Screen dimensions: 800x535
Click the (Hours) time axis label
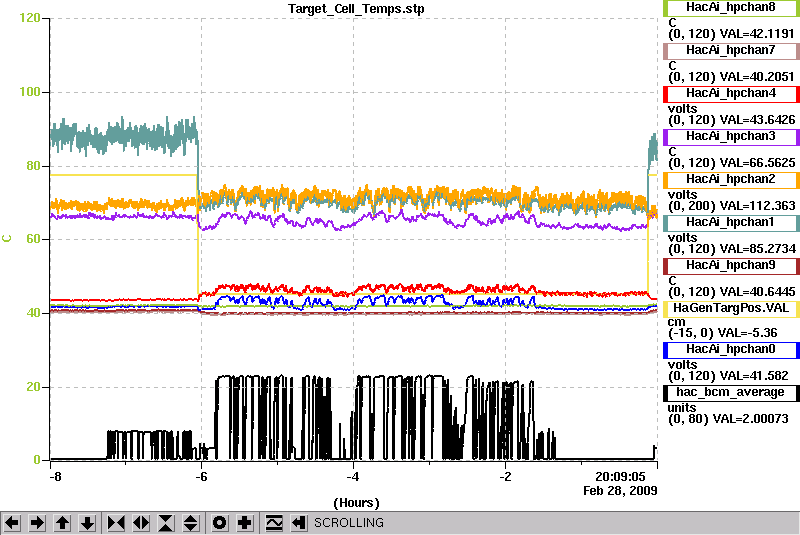tap(356, 503)
